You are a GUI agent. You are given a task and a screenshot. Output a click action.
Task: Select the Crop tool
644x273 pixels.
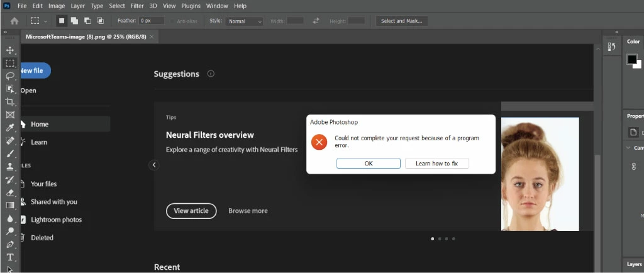pos(10,102)
